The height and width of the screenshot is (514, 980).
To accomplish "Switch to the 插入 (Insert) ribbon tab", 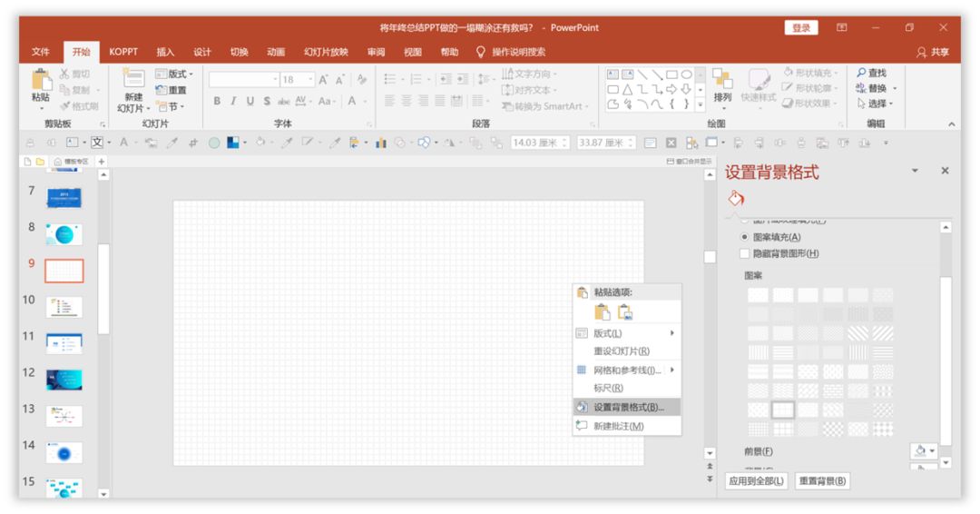I will click(165, 52).
